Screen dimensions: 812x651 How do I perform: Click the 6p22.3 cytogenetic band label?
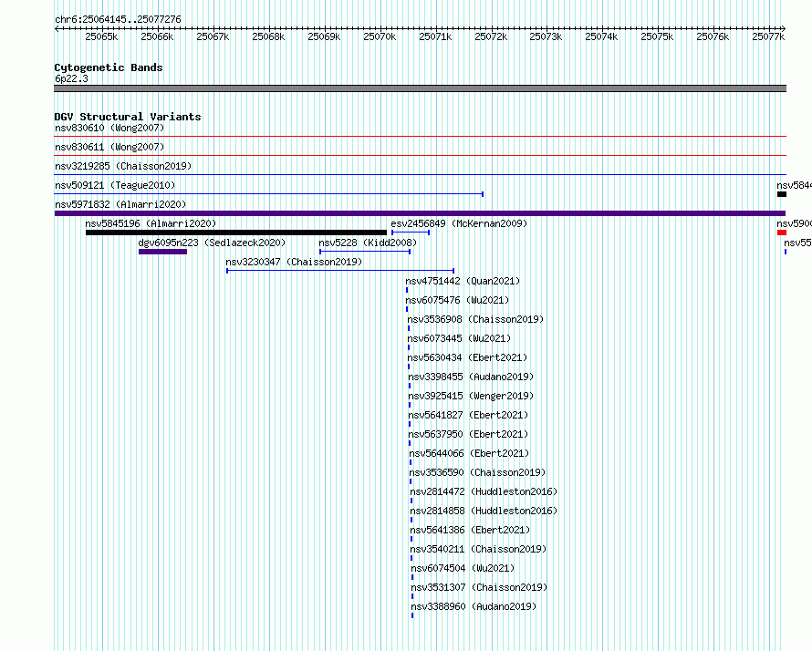[71, 78]
